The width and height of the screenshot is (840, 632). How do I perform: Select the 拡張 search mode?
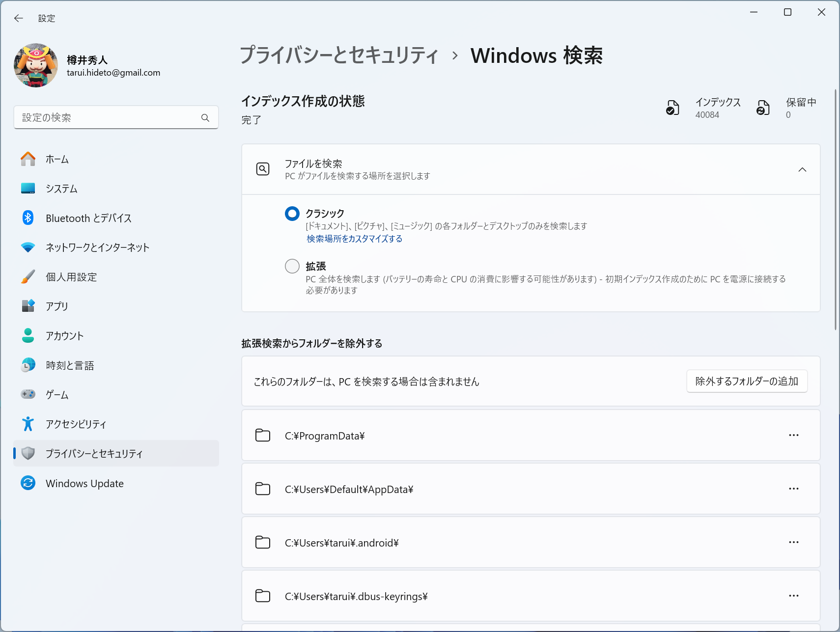coord(292,266)
